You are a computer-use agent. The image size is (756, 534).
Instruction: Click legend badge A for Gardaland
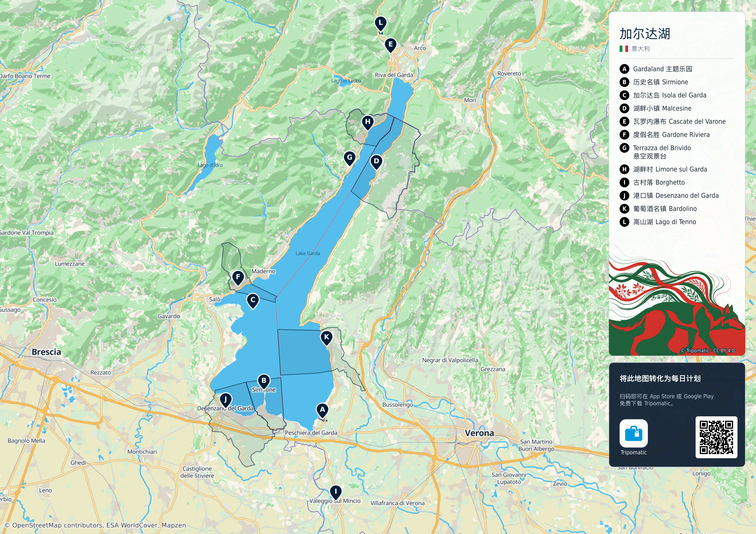pos(624,69)
